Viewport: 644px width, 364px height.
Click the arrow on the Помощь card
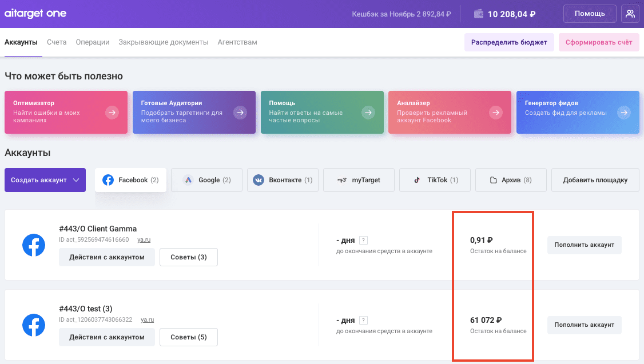368,112
